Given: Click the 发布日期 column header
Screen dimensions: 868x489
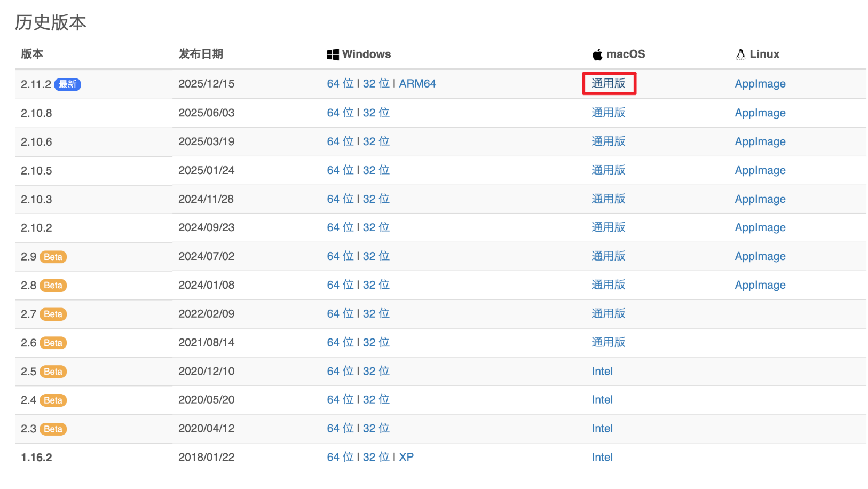Looking at the screenshot, I should pos(201,54).
